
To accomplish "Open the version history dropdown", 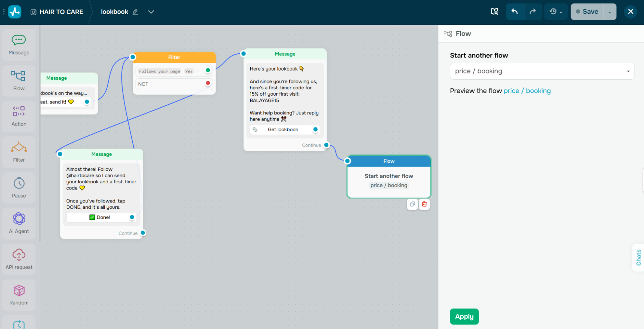I will [556, 12].
